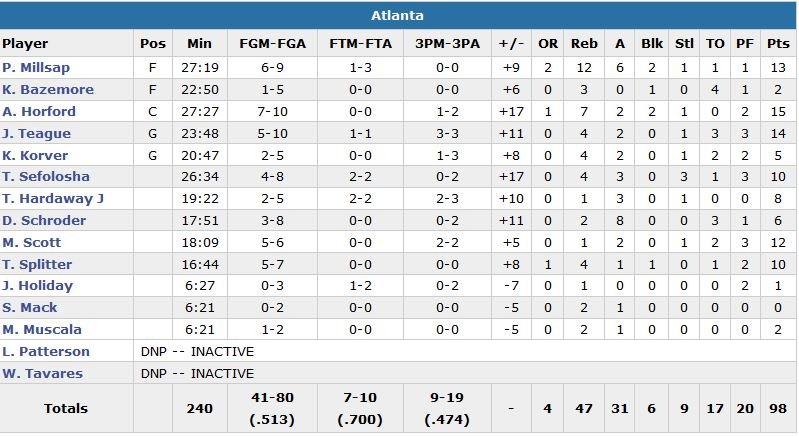Viewport: 799px width, 436px height.
Task: Open T. Sefolosha player profile
Action: click(46, 177)
